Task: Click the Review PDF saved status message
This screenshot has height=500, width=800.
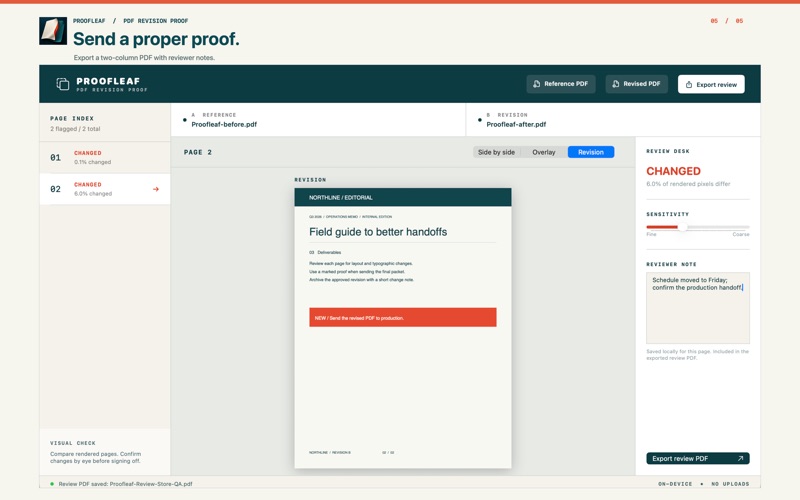Action: pos(126,484)
